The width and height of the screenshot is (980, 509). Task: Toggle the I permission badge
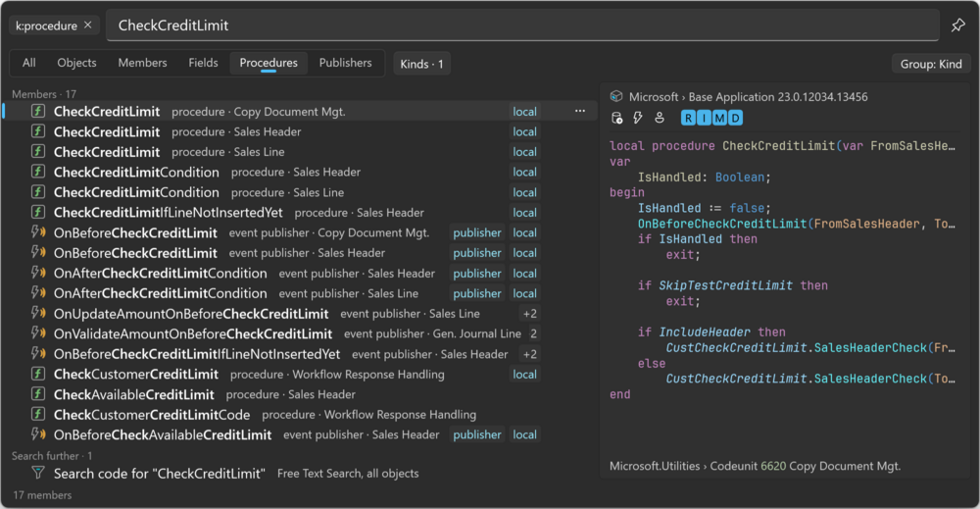point(704,118)
